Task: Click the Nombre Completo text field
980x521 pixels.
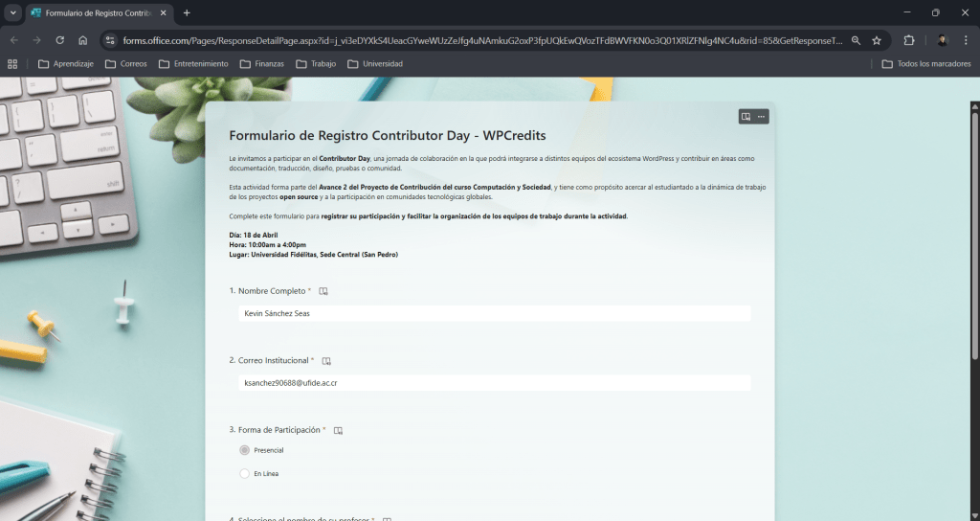Action: (494, 313)
